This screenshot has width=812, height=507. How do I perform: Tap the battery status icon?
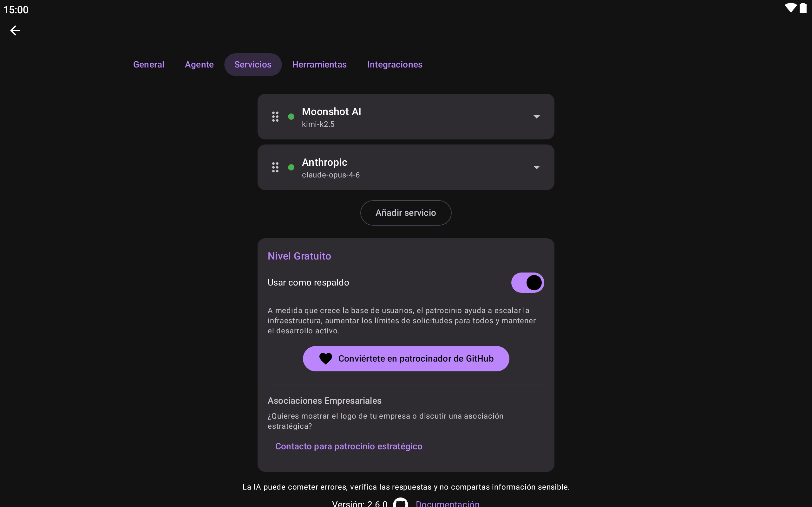point(803,8)
